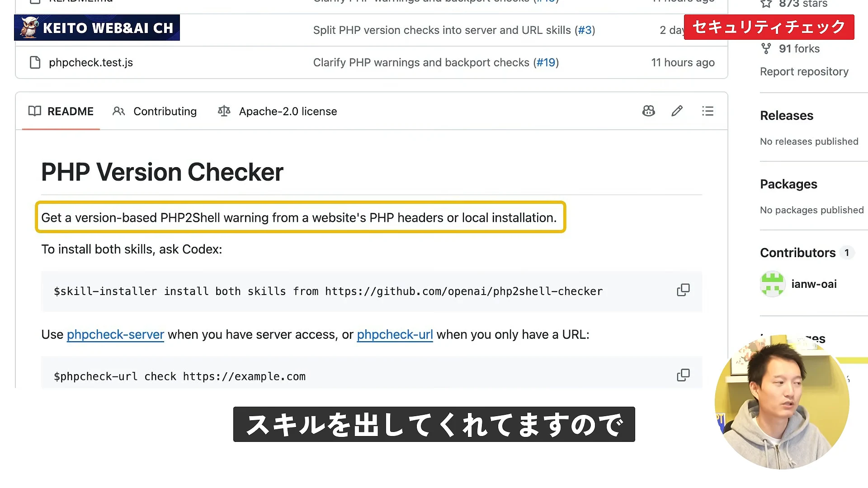Open pull request #3 link

[x=585, y=30]
